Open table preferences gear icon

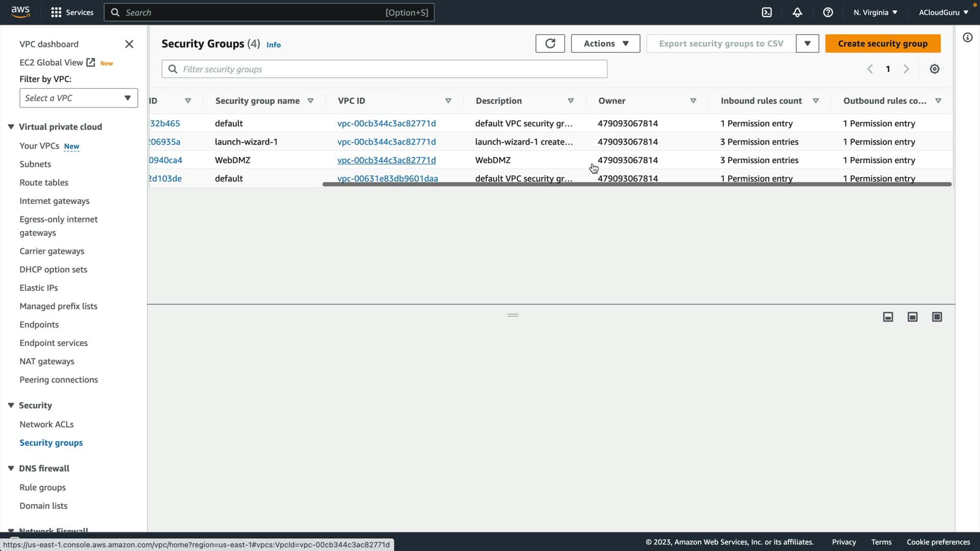click(934, 69)
